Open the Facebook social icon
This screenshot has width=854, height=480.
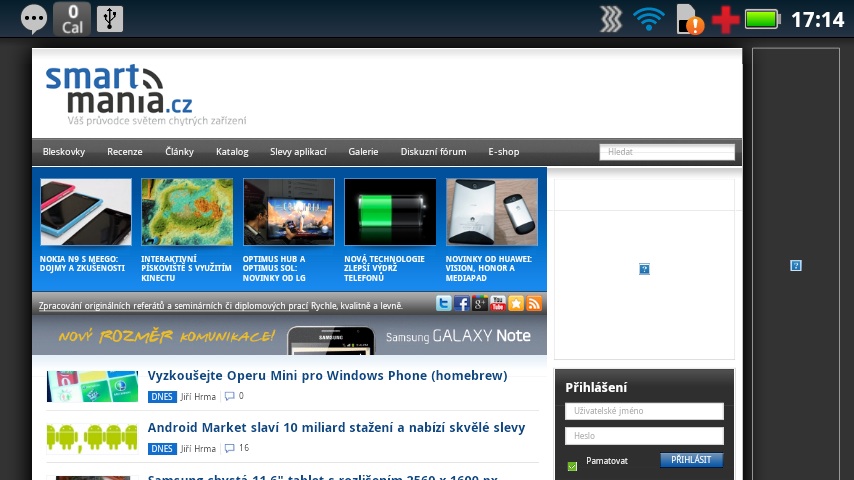(462, 303)
